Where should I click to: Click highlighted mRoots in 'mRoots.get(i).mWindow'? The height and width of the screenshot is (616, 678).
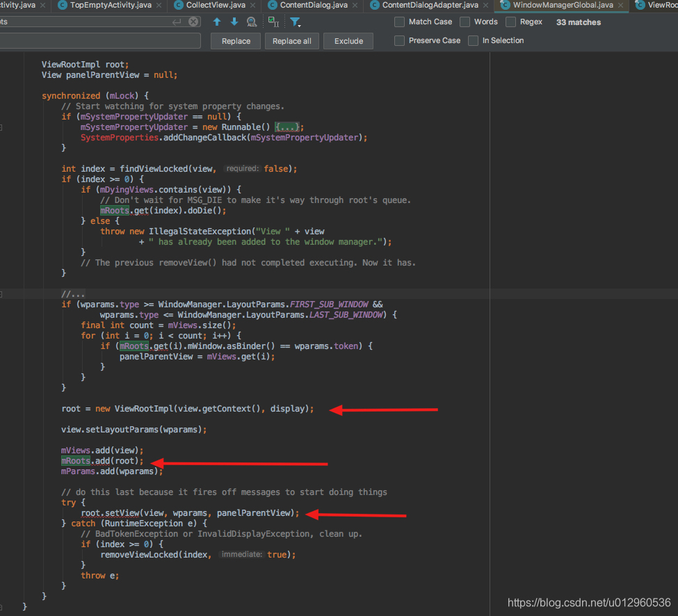[134, 346]
